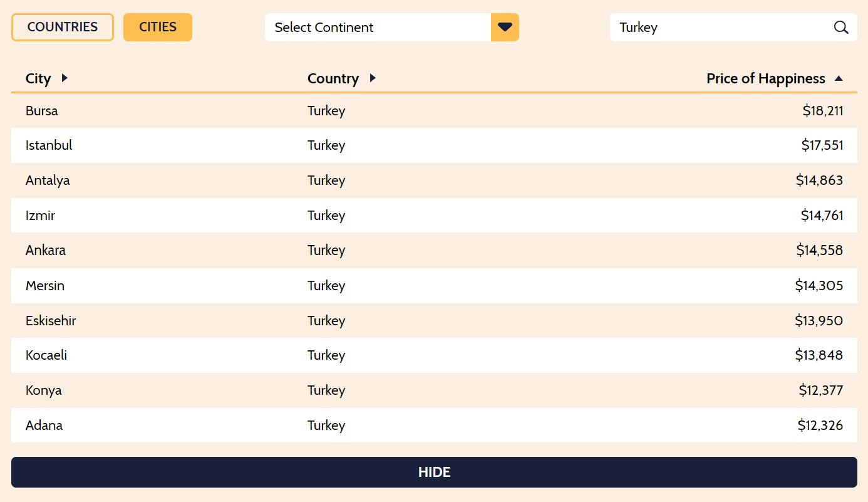
Task: Click the Izmir price $14,761
Action: (x=822, y=216)
